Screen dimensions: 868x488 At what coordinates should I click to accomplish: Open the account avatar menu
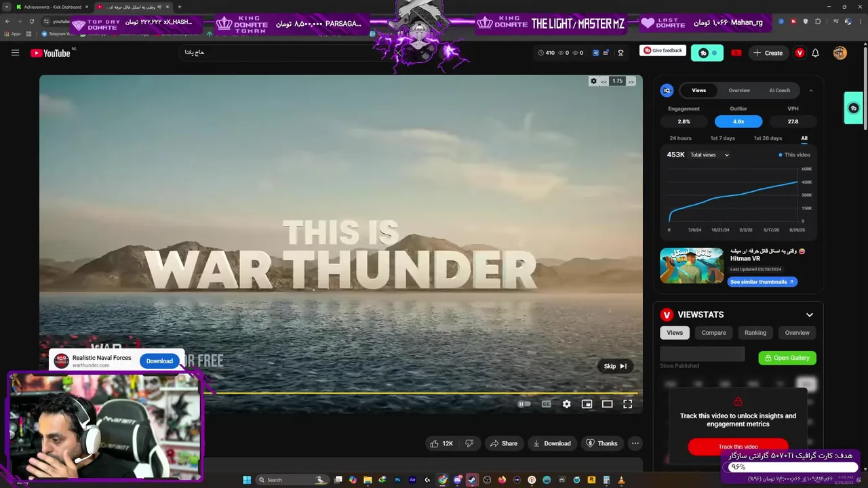pyautogui.click(x=840, y=53)
